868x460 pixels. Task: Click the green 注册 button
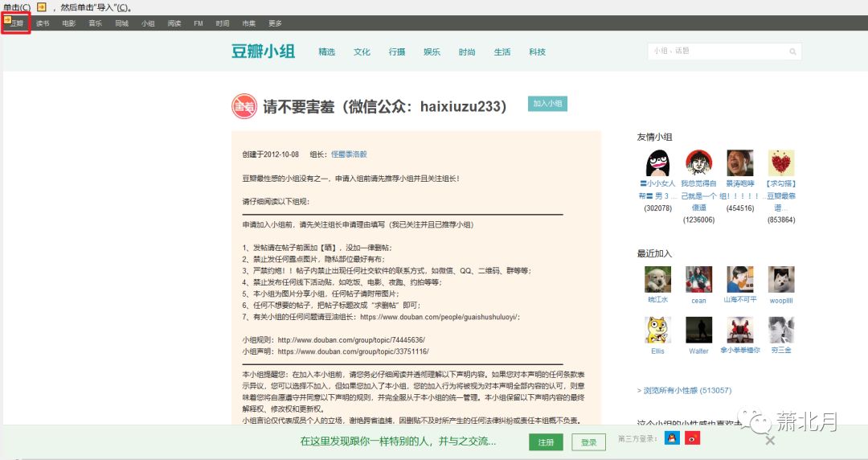(546, 442)
